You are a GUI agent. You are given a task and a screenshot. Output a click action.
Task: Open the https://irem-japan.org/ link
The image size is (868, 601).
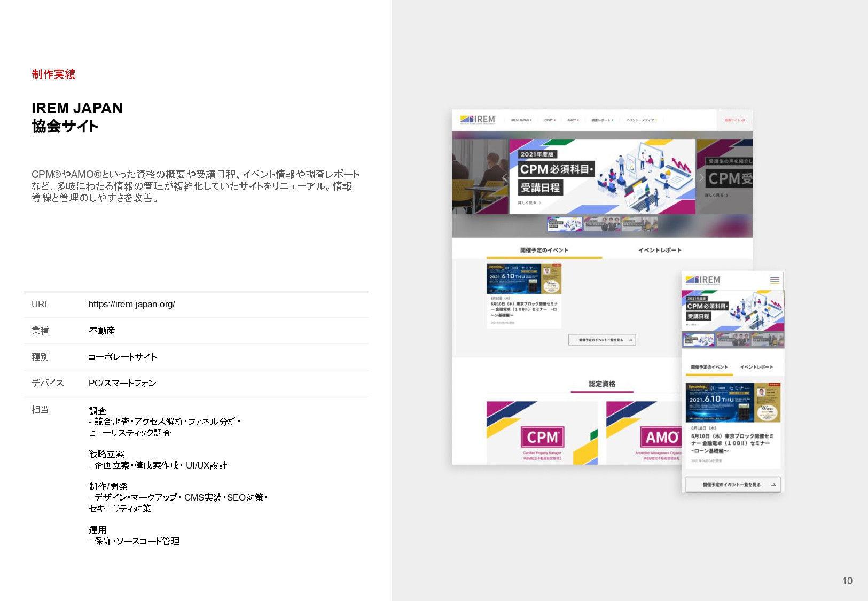click(x=131, y=304)
